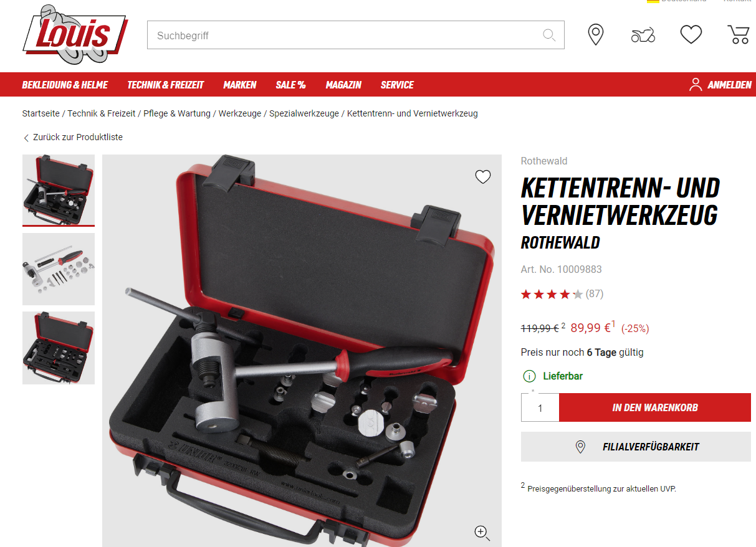
Task: Click In den Warenkorb button
Action: click(x=655, y=407)
